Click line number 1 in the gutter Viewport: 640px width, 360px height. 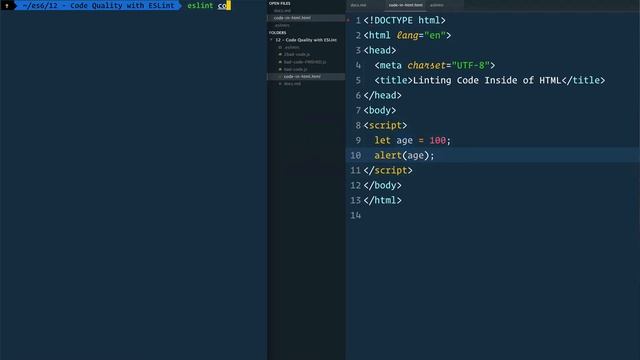(x=358, y=20)
